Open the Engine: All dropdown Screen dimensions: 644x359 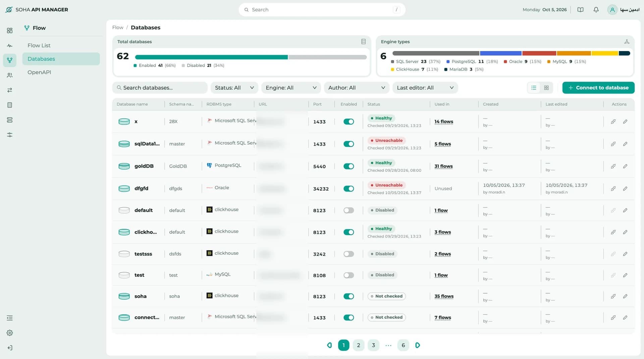pyautogui.click(x=291, y=88)
